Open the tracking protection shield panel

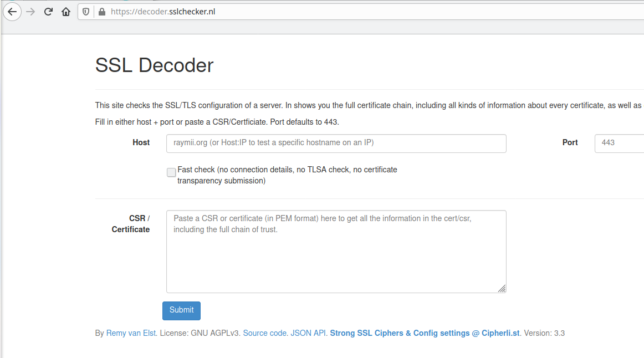[86, 12]
